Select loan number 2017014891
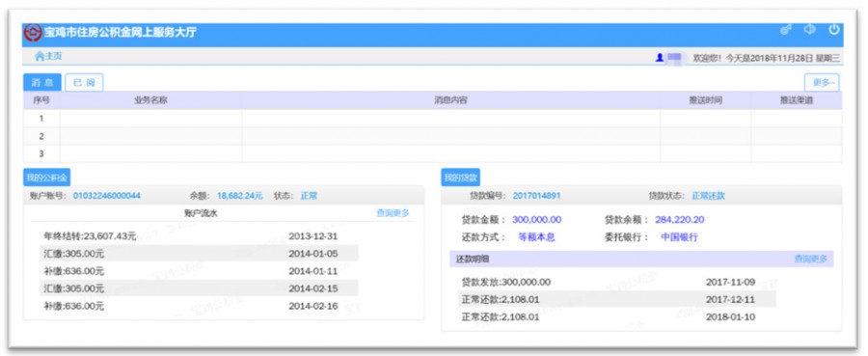The image size is (868, 356). (536, 196)
